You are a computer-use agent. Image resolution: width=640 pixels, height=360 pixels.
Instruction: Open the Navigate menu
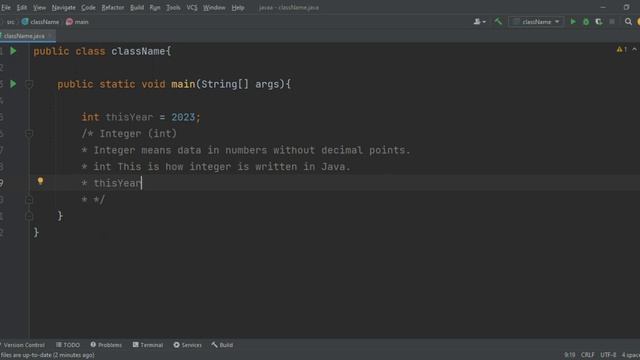(63, 7)
